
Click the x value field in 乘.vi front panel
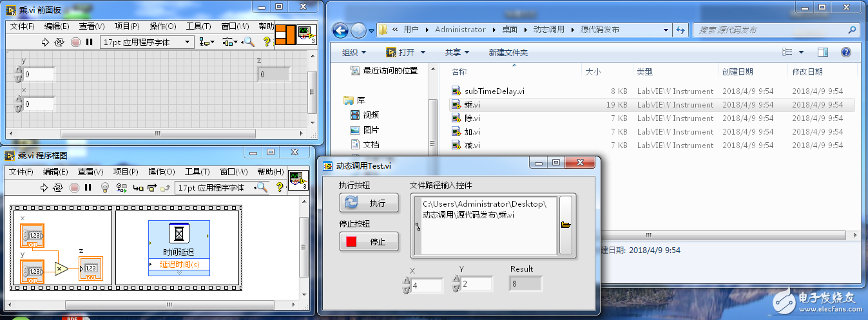click(39, 104)
